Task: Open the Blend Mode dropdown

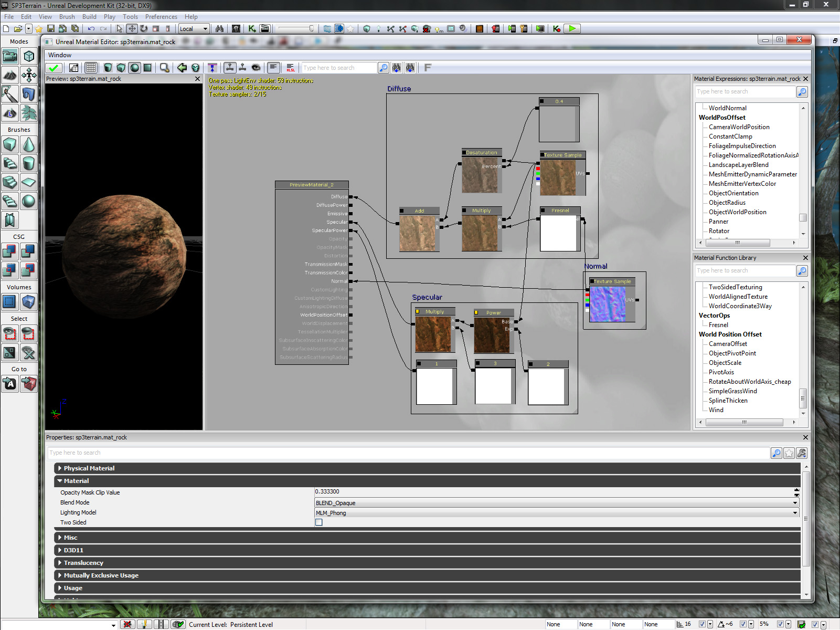Action: click(557, 503)
